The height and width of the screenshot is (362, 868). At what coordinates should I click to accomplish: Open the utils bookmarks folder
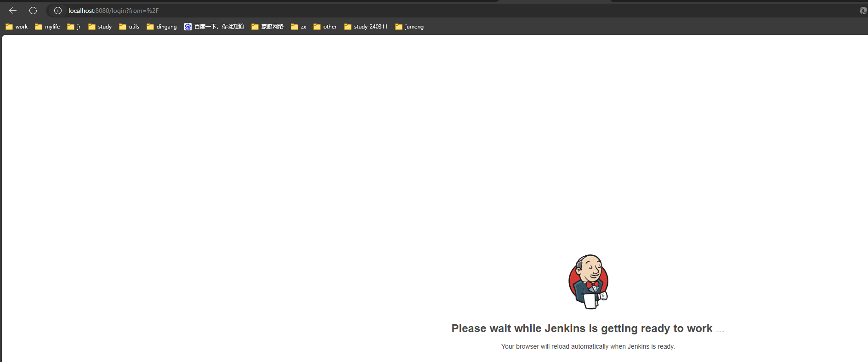(129, 27)
